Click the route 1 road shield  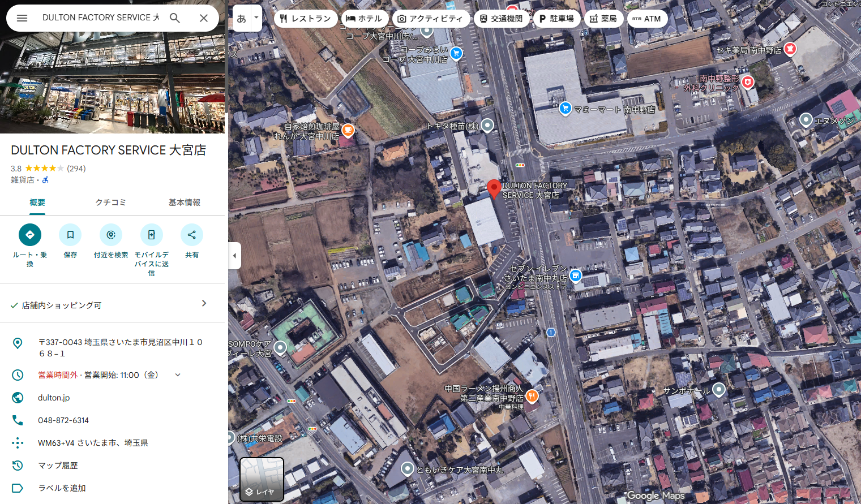[551, 333]
